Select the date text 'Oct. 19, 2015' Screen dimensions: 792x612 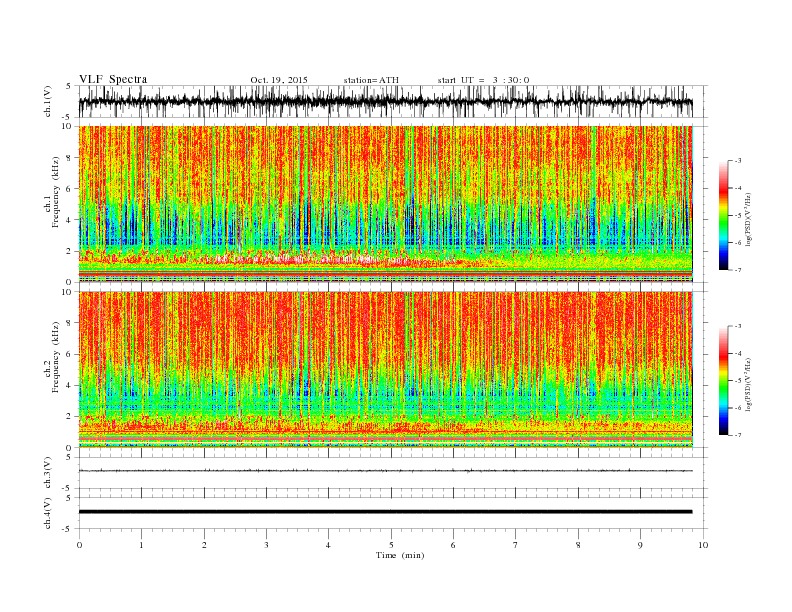click(x=279, y=80)
